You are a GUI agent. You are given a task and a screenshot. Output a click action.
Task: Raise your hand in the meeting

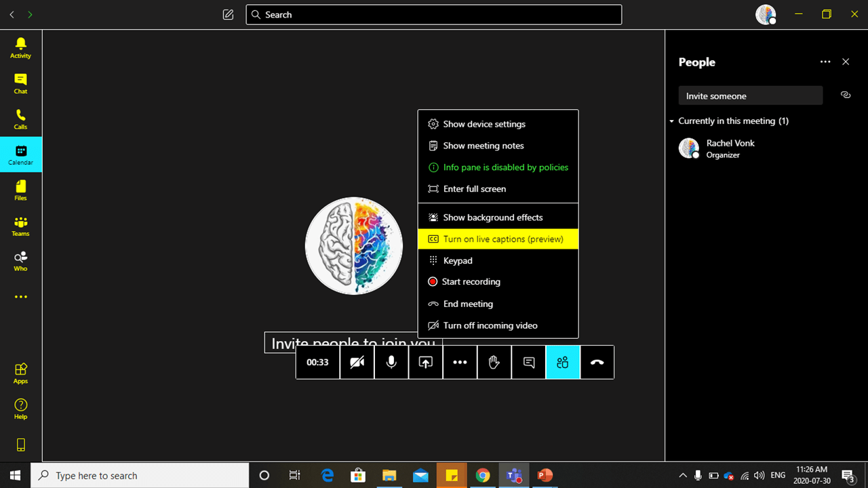(x=494, y=362)
